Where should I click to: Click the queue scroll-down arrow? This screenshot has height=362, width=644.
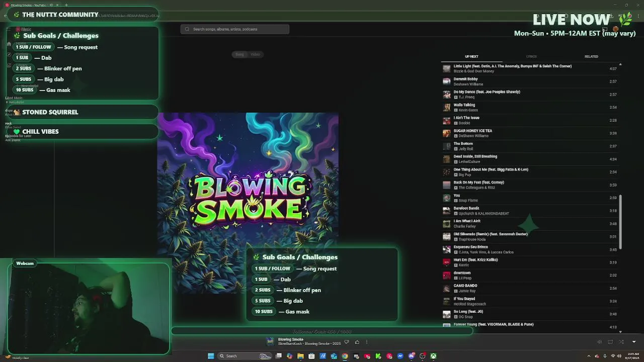point(620,332)
